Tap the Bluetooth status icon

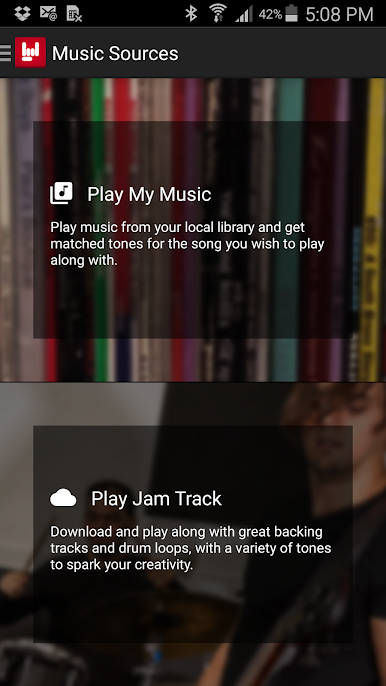pyautogui.click(x=191, y=14)
